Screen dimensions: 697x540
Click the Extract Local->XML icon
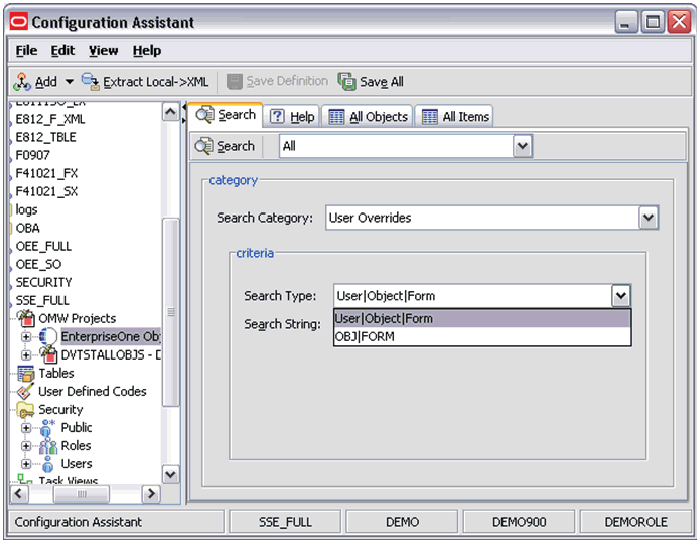pyautogui.click(x=90, y=82)
